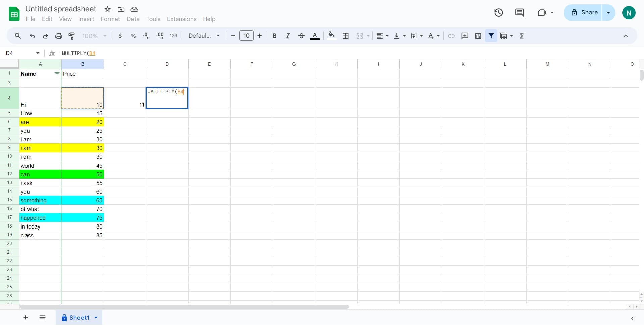644x325 pixels.
Task: Toggle bold formatting
Action: pyautogui.click(x=274, y=36)
